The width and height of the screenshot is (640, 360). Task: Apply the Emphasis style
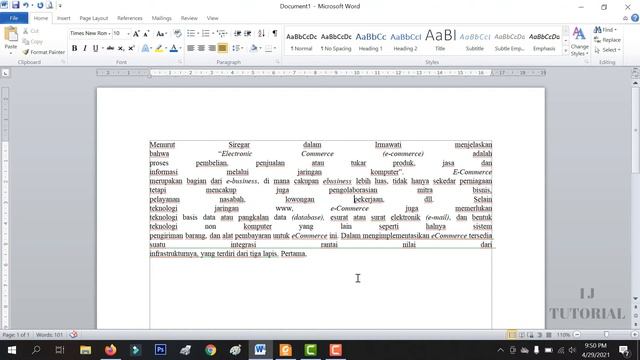point(544,42)
